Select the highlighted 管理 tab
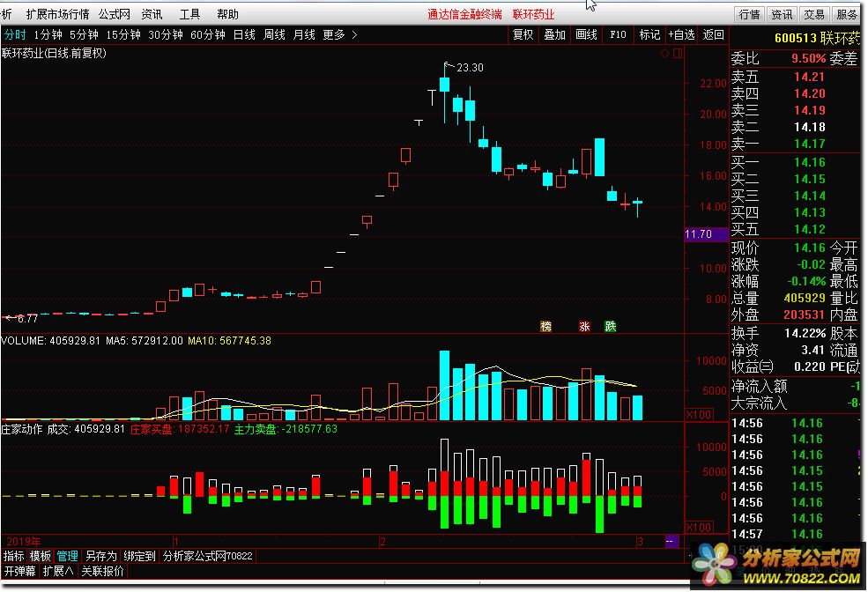The width and height of the screenshot is (868, 592). pos(67,556)
